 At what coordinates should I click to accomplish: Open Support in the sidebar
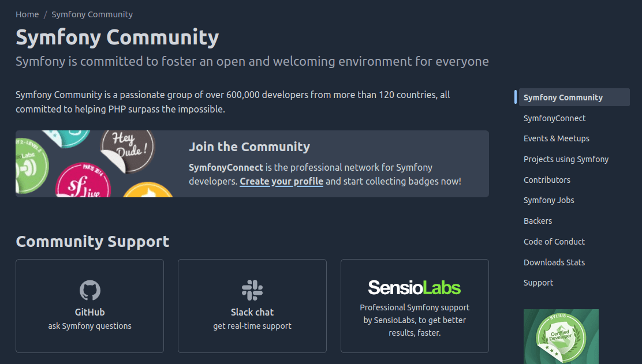pos(538,283)
